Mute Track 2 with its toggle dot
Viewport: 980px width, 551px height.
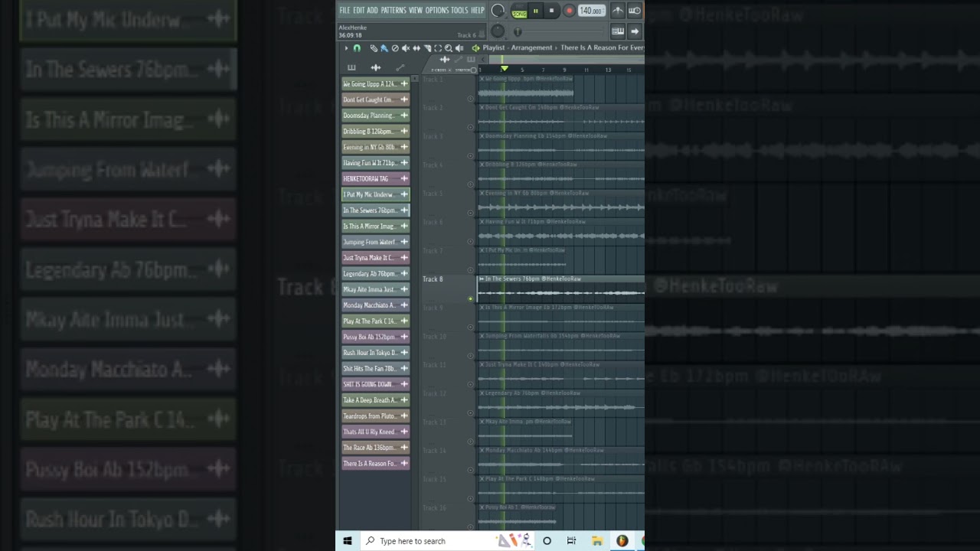pos(470,127)
